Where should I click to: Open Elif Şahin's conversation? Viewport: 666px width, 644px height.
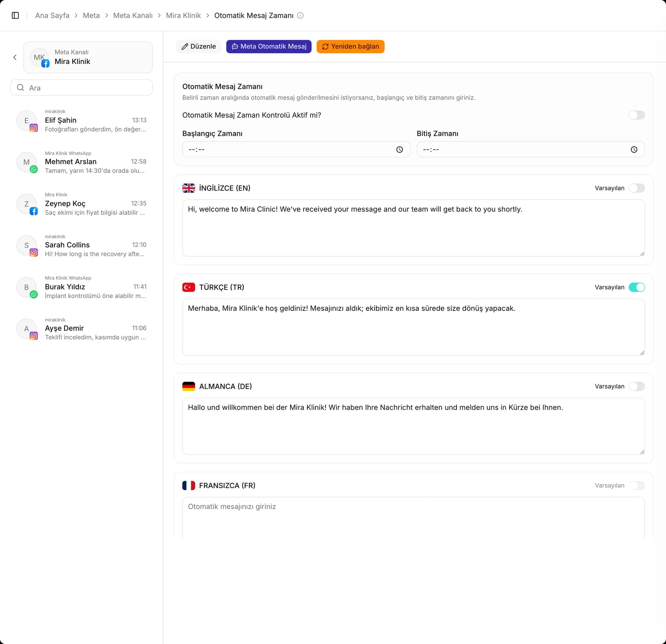[x=82, y=121]
